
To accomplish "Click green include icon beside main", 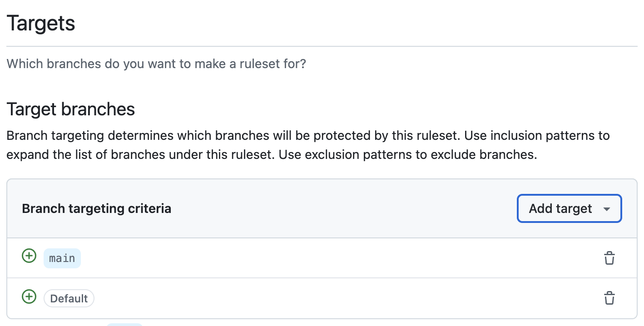I will click(29, 256).
